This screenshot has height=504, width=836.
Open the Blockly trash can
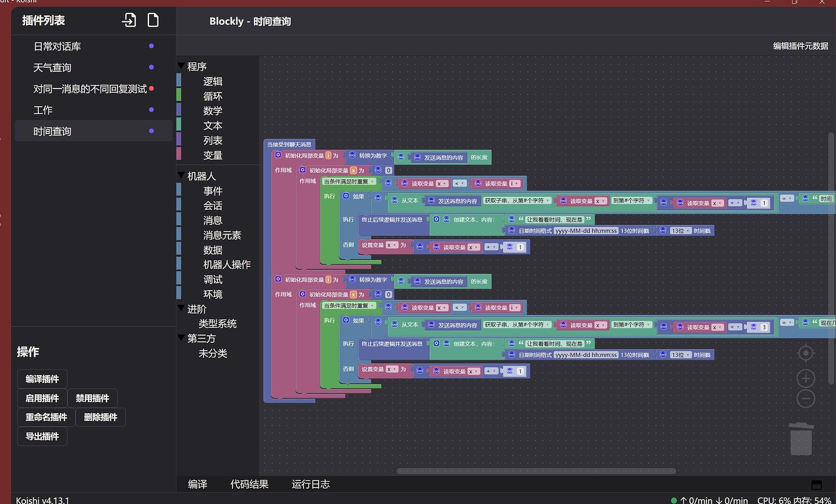pos(801,436)
